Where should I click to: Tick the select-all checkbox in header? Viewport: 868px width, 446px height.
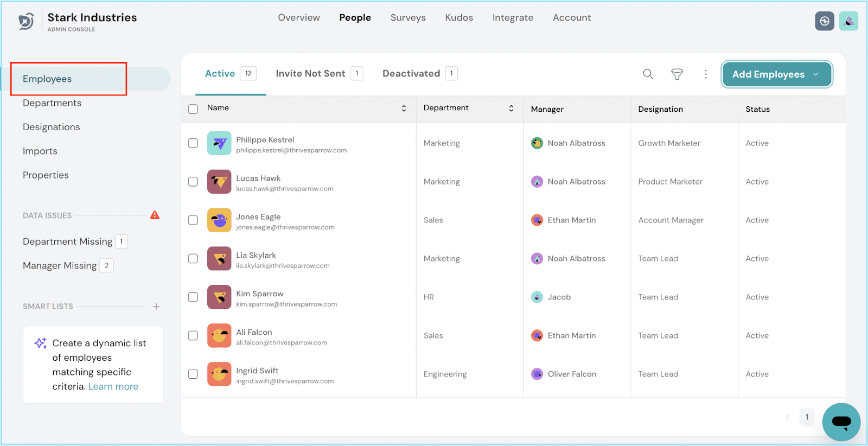[x=193, y=109]
